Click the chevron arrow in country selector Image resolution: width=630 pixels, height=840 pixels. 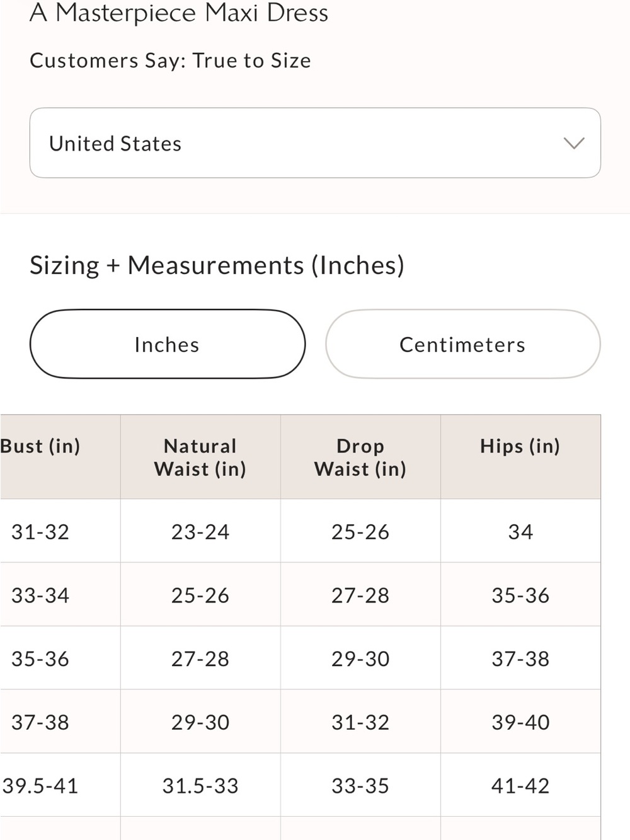point(574,143)
